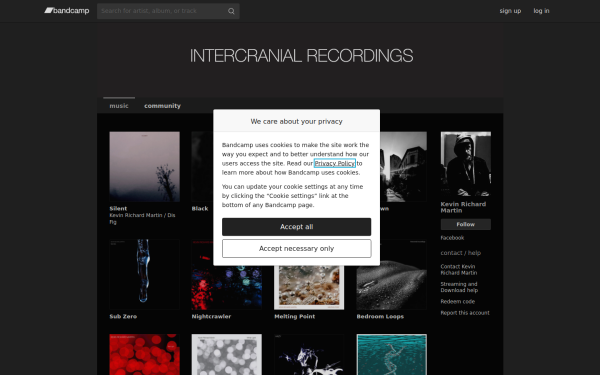The height and width of the screenshot is (375, 600).
Task: Open the dark white-splash album cover
Action: [309, 354]
